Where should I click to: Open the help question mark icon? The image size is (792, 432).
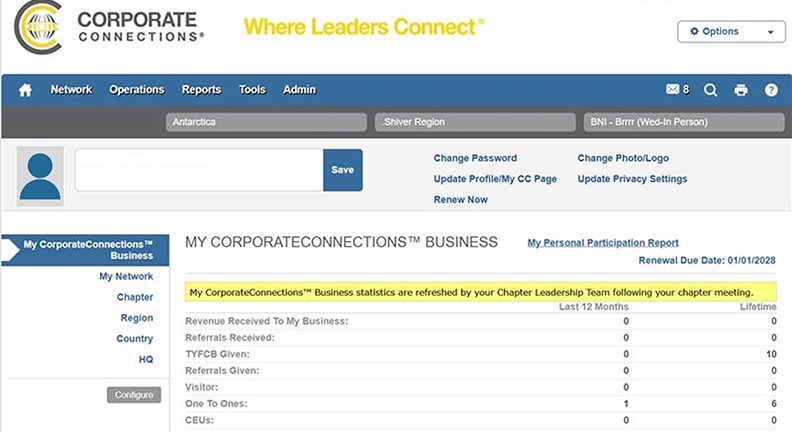pyautogui.click(x=771, y=90)
